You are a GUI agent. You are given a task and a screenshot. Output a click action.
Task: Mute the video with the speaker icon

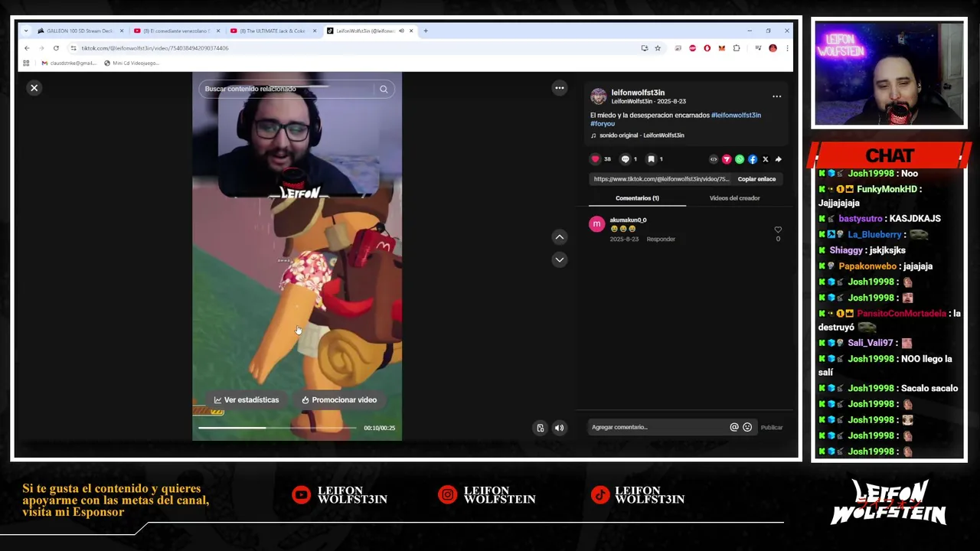559,428
